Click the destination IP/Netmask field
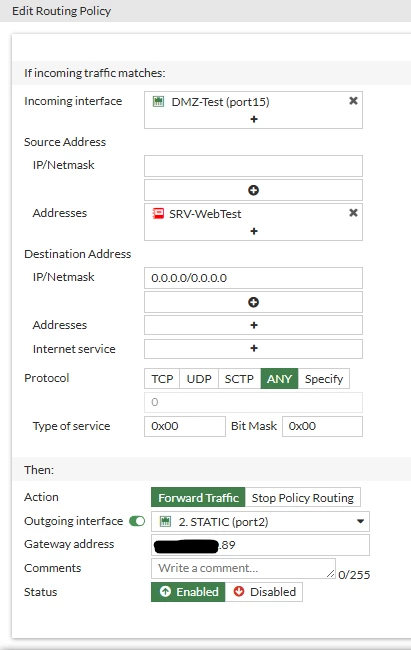The width and height of the screenshot is (411, 650). (253, 278)
